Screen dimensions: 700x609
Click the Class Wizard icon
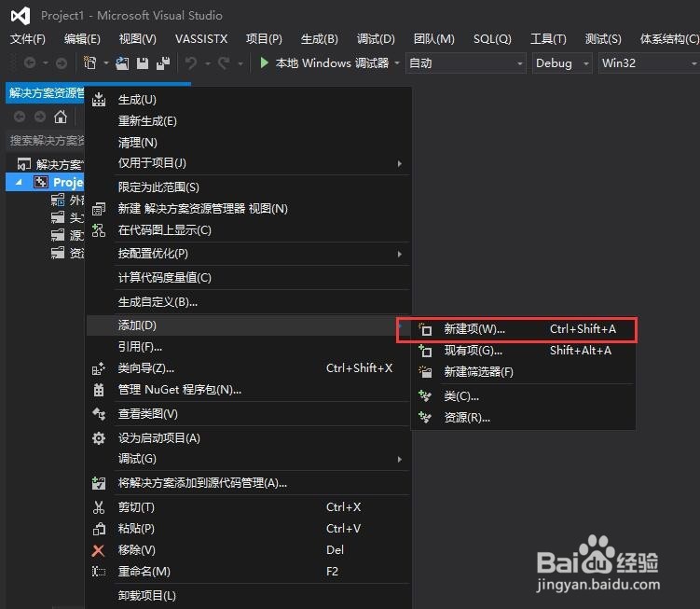point(99,368)
